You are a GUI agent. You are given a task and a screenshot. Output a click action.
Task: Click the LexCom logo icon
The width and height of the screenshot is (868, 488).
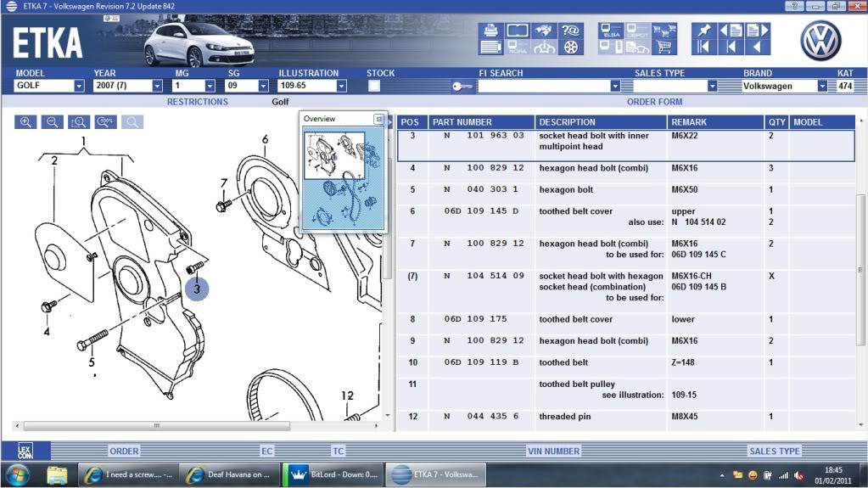coord(25,451)
